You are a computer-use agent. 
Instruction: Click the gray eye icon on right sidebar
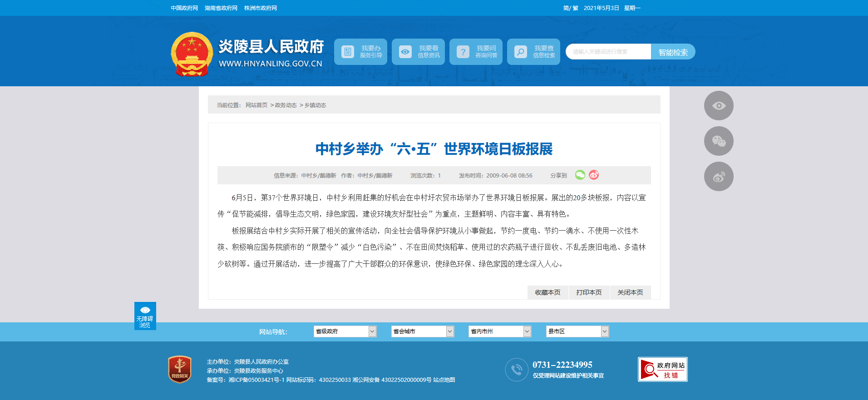[x=718, y=106]
